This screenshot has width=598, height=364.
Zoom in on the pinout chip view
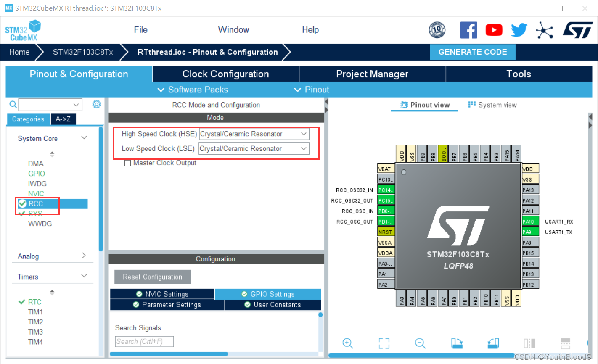pyautogui.click(x=347, y=343)
